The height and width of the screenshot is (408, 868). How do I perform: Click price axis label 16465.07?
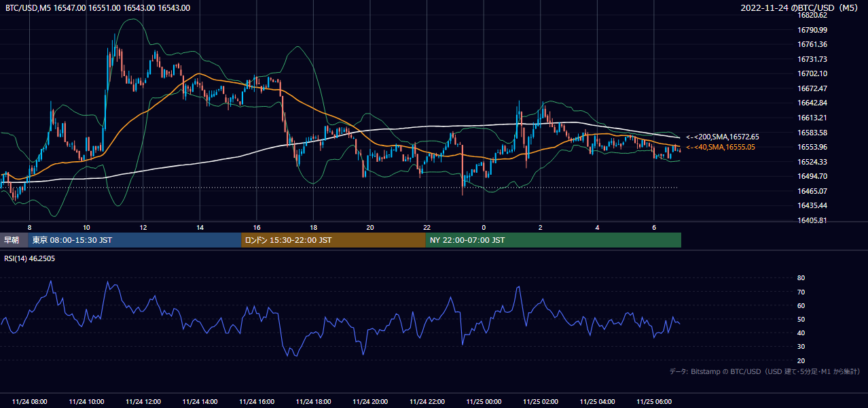click(x=812, y=191)
